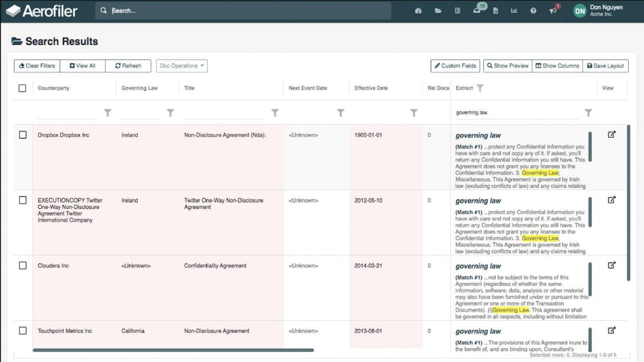Open the help question mark icon
Viewport: 644px width, 362px height.
(x=533, y=11)
